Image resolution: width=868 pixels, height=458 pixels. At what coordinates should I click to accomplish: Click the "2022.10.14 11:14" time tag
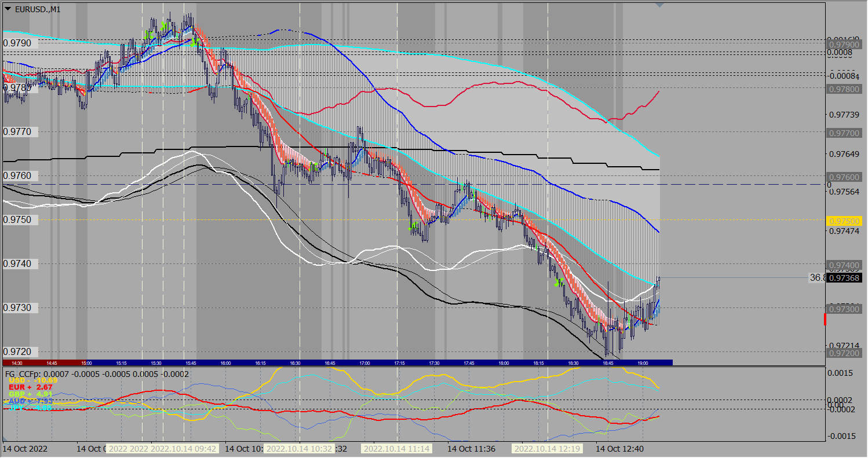coord(396,449)
